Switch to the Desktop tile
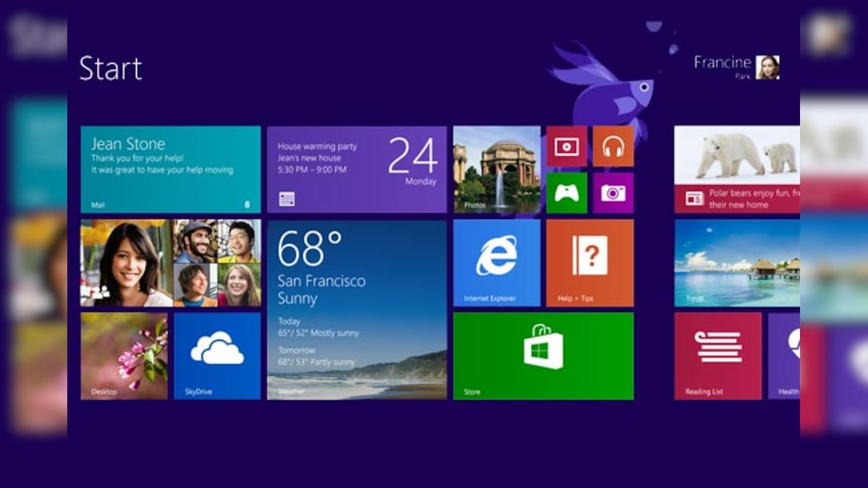The width and height of the screenshot is (868, 488). point(123,355)
